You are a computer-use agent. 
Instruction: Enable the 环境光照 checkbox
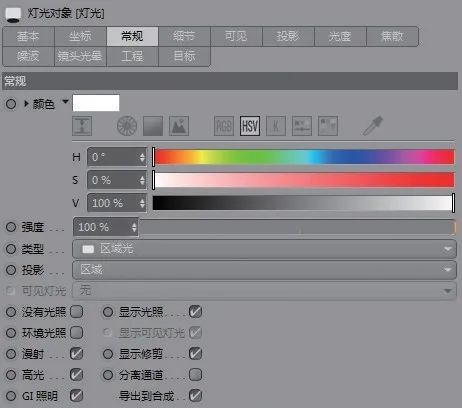[77, 333]
